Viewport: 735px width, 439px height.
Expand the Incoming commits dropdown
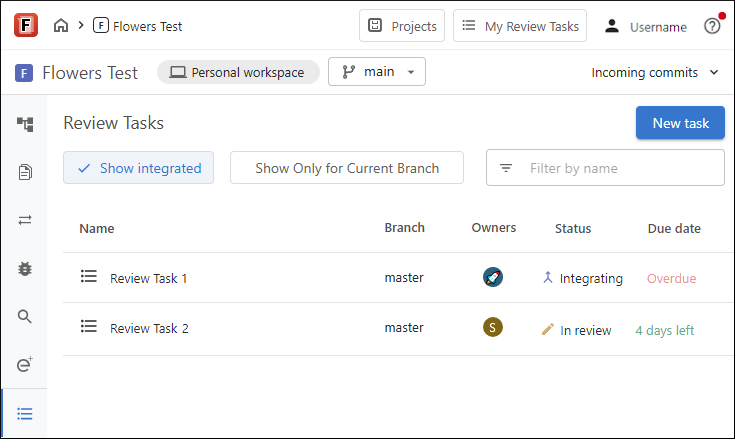(655, 72)
